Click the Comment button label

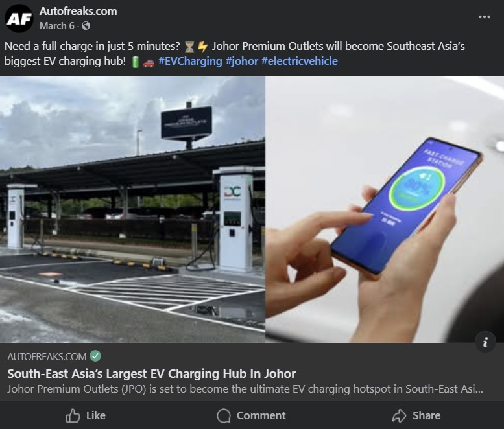261,415
